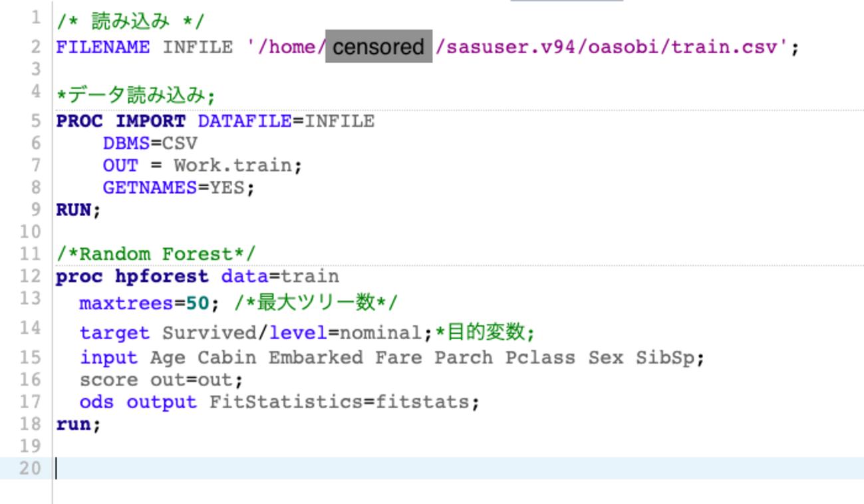Click the score out=out; statement
The height and width of the screenshot is (504, 864).
point(161,380)
